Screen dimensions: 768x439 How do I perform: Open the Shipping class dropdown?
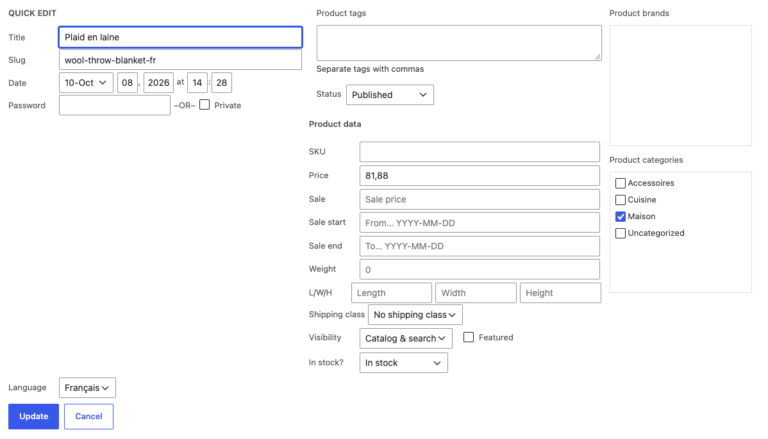tap(415, 315)
